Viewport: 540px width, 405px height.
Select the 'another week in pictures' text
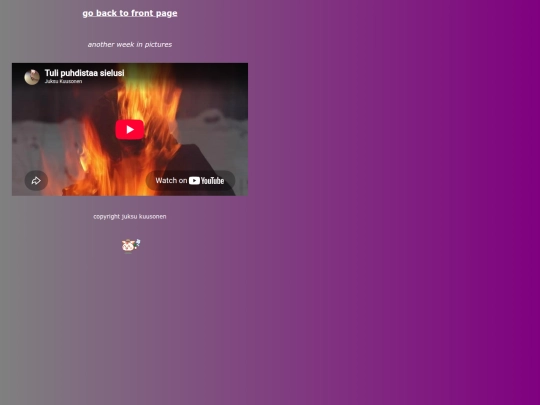(x=130, y=44)
